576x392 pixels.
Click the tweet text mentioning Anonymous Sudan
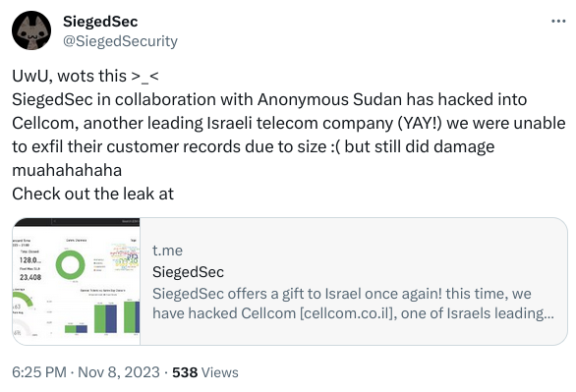(x=269, y=99)
